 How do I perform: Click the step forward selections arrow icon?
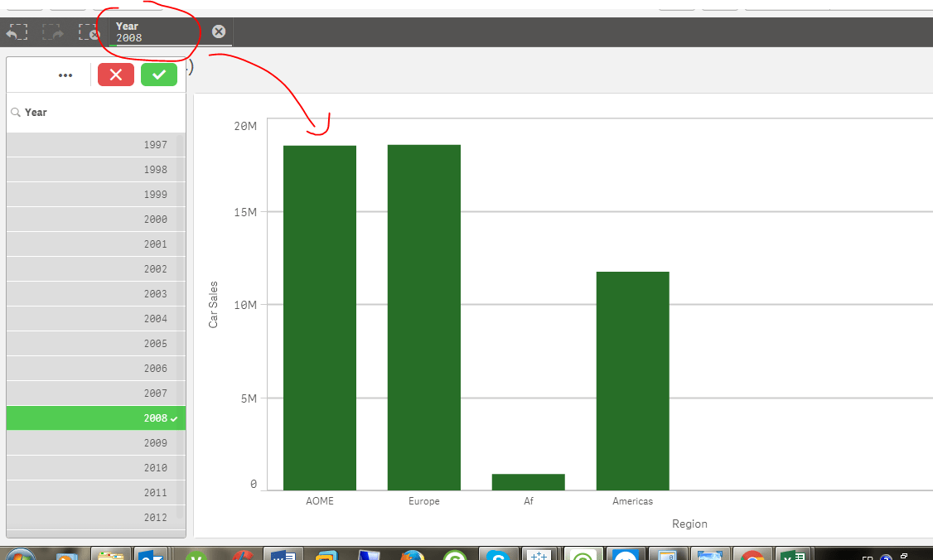tap(52, 31)
